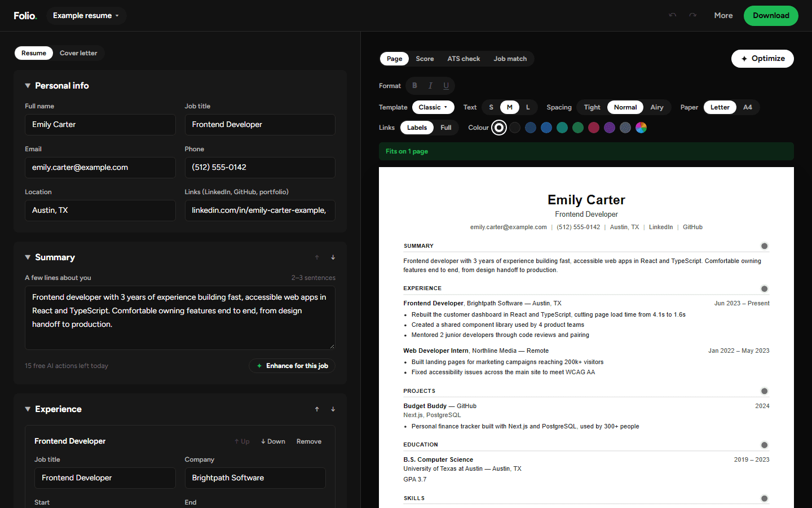Open the More menu
812x508 pixels.
pyautogui.click(x=723, y=16)
